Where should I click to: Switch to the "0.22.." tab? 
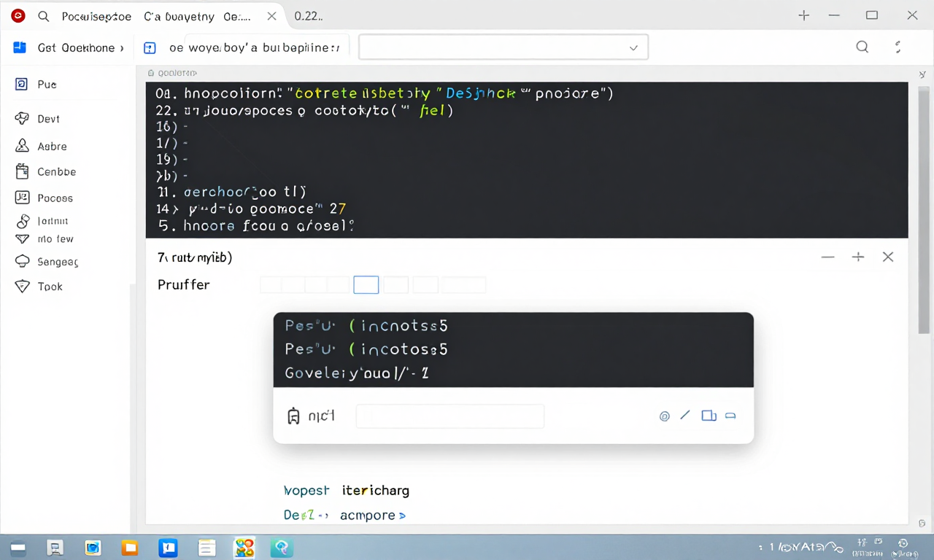pyautogui.click(x=309, y=16)
